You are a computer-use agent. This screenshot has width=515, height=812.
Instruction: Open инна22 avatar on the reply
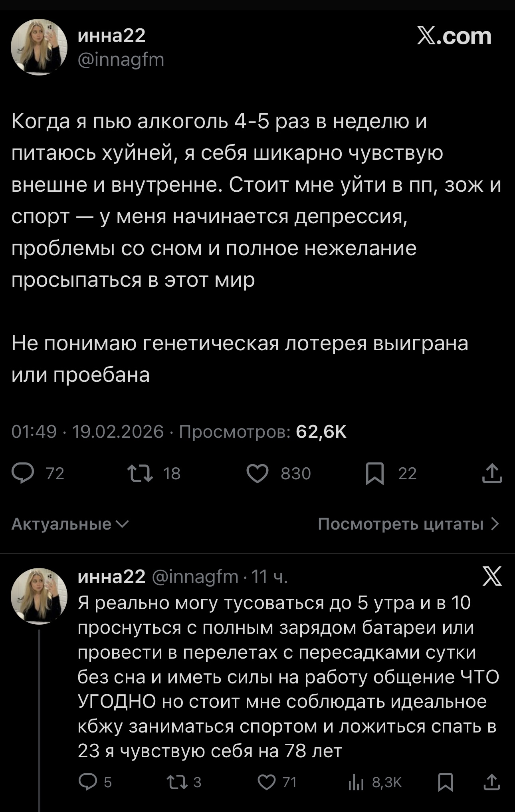[39, 596]
